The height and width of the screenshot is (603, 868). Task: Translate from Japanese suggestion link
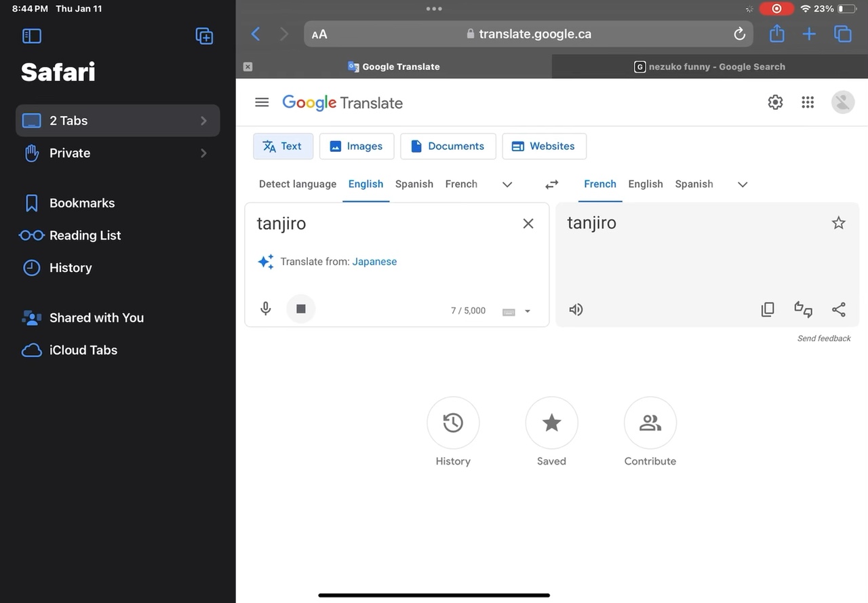tap(374, 262)
